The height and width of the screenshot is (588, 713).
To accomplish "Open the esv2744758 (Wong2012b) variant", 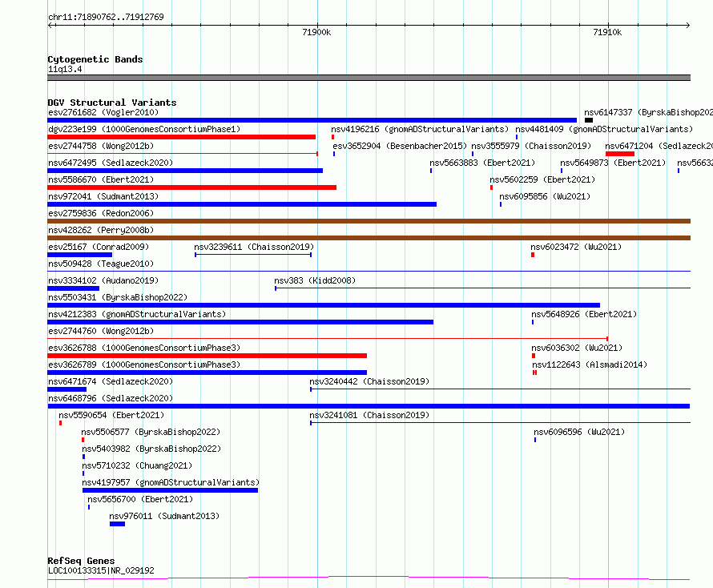I will coord(101,146).
